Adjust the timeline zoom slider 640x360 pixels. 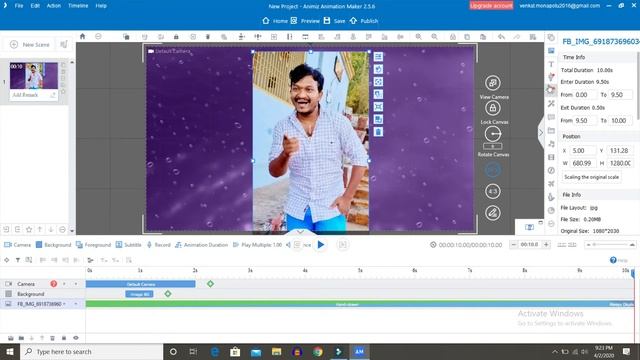[611, 244]
